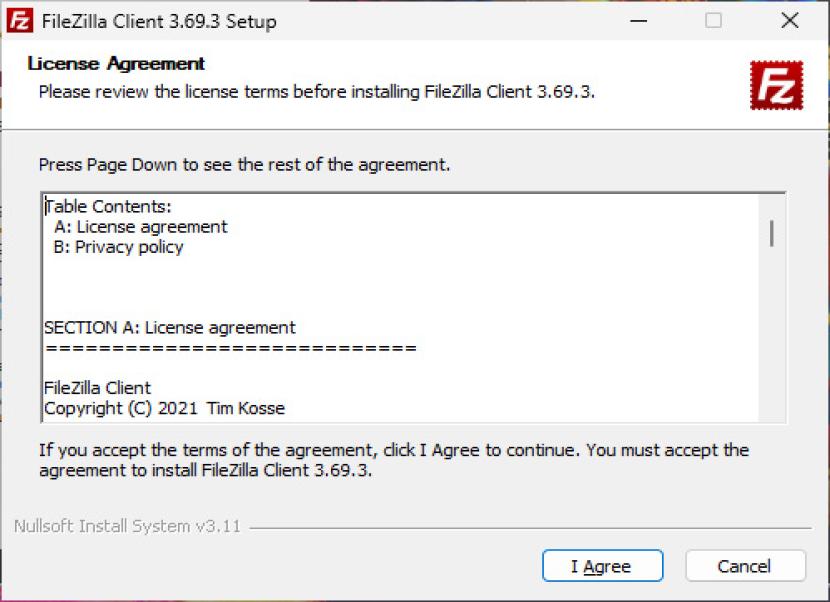Click the "Table Contents:" line in the license box
This screenshot has height=602, width=830.
109,207
